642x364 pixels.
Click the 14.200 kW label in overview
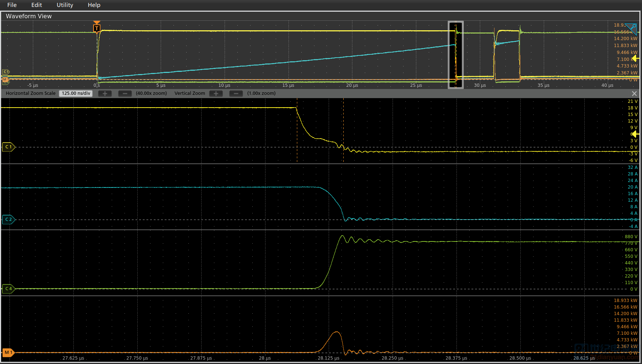pos(626,39)
